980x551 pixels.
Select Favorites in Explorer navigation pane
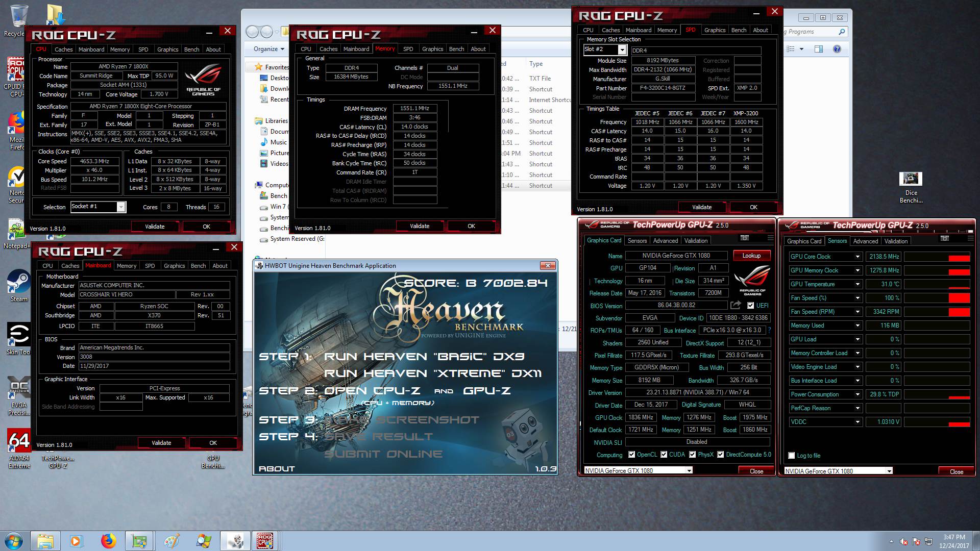pyautogui.click(x=272, y=67)
